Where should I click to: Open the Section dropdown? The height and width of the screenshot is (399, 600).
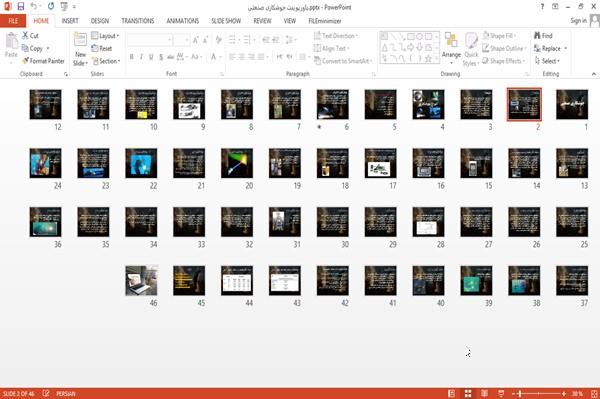(x=106, y=61)
